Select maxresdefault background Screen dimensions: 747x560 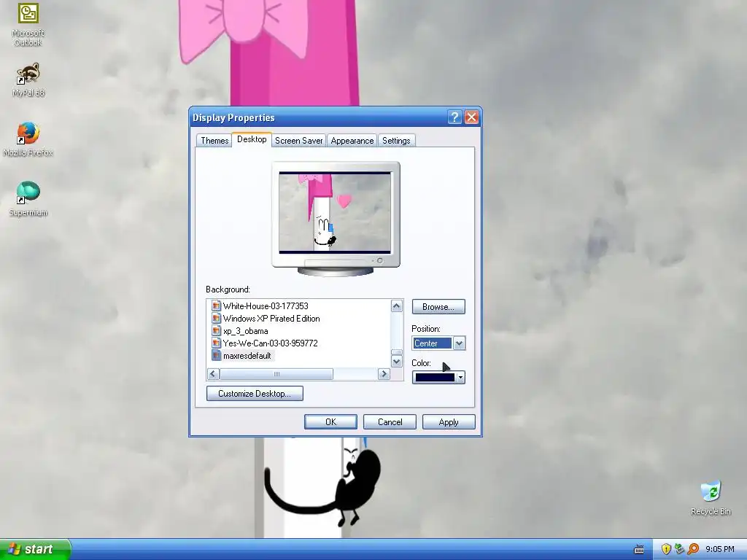coord(247,355)
